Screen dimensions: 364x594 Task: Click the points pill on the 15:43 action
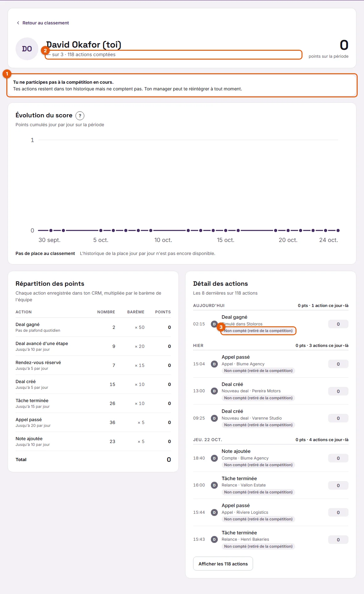click(x=338, y=540)
